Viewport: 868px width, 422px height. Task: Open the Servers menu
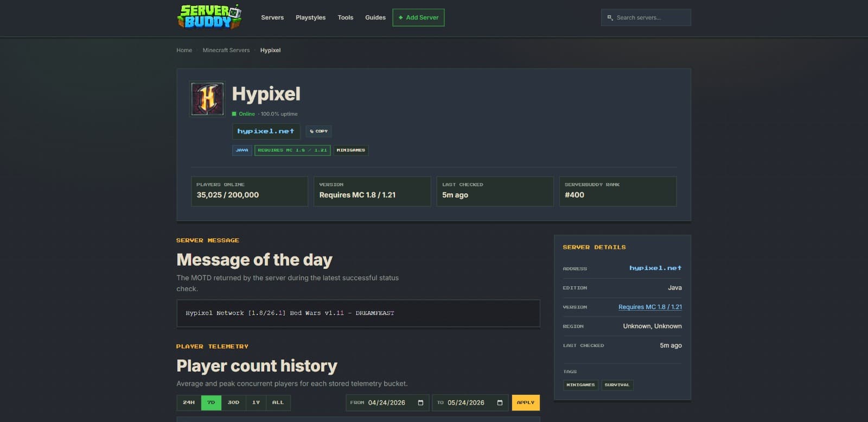coord(272,17)
